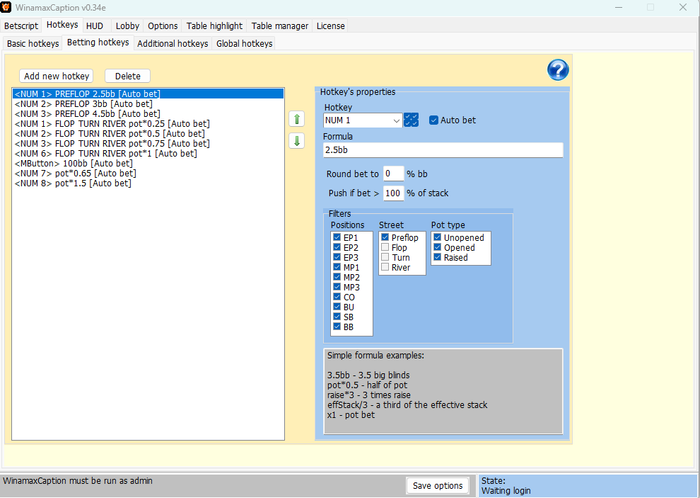Open the Options tab

point(162,26)
